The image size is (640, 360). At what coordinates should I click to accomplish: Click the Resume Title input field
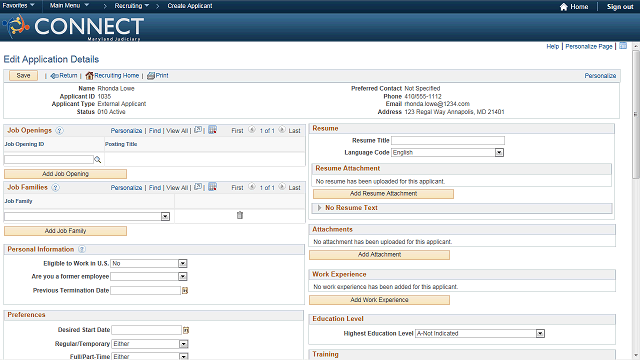coord(448,140)
